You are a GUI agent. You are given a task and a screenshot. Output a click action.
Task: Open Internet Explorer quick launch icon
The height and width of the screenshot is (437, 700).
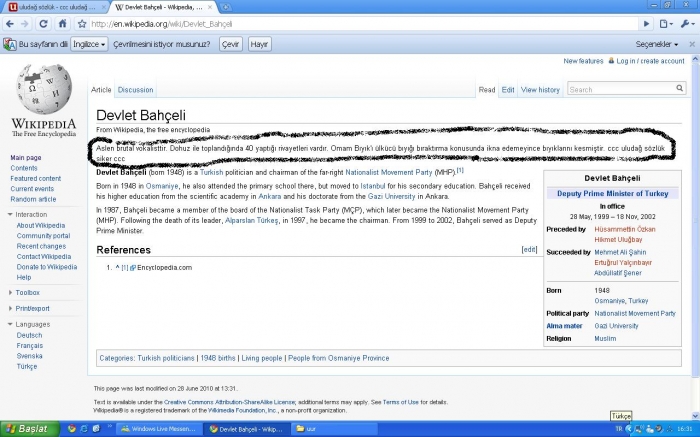coord(84,429)
